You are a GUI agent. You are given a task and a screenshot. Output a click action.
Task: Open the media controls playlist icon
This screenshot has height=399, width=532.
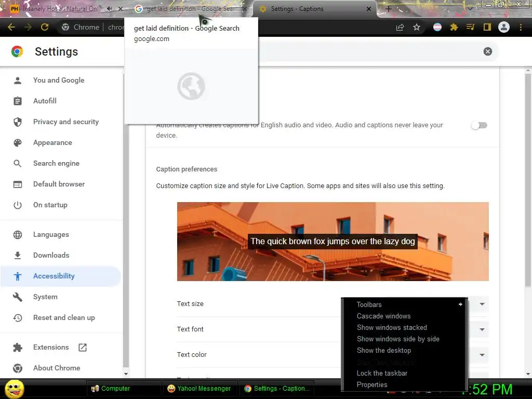[470, 27]
